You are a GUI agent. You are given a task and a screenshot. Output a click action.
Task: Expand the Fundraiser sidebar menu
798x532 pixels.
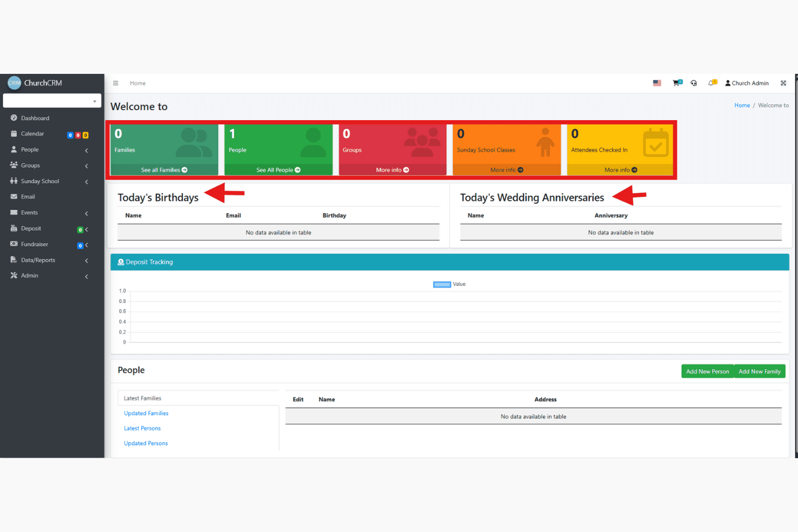52,244
